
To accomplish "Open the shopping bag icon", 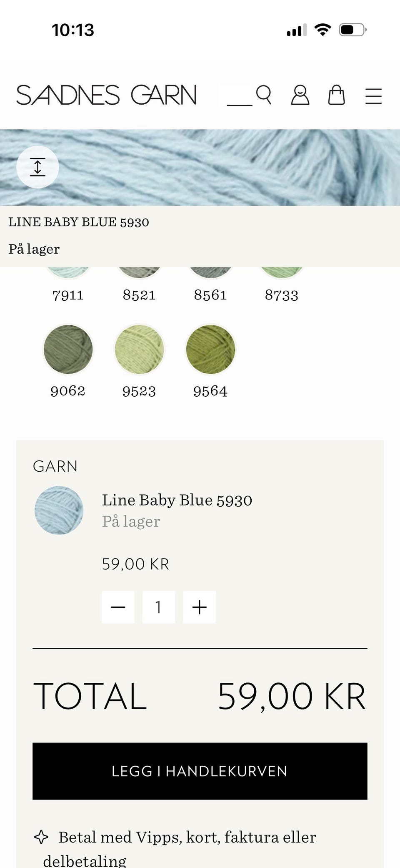I will [336, 95].
